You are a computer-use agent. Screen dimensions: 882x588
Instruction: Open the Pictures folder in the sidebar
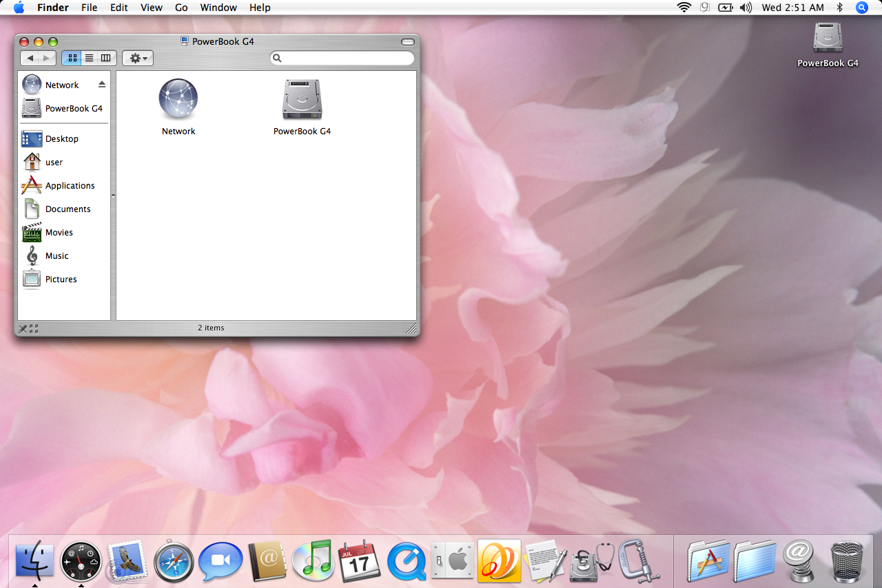pyautogui.click(x=50, y=279)
